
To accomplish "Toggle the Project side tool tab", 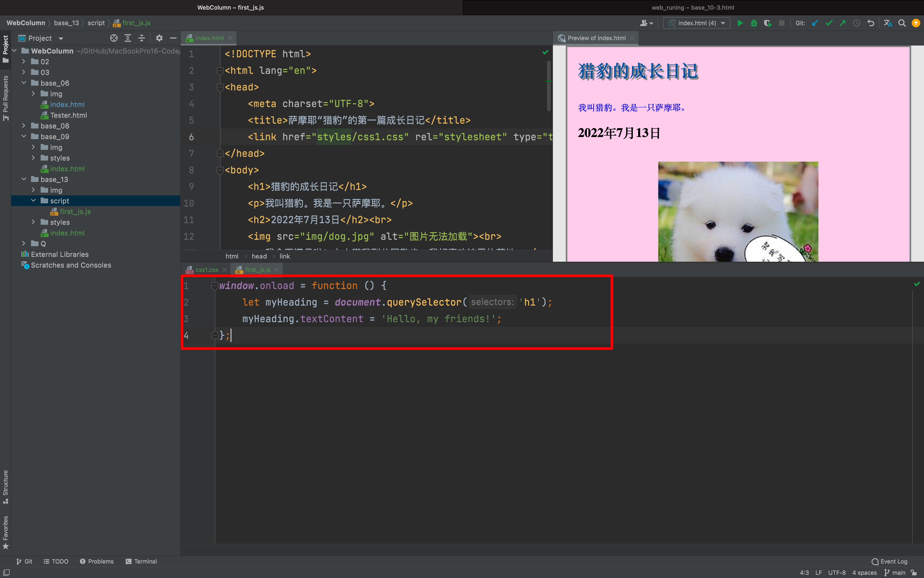I will pyautogui.click(x=5, y=49).
